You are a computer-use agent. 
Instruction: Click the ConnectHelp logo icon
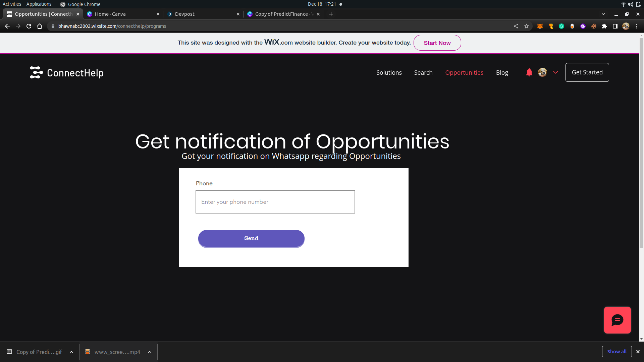click(36, 72)
